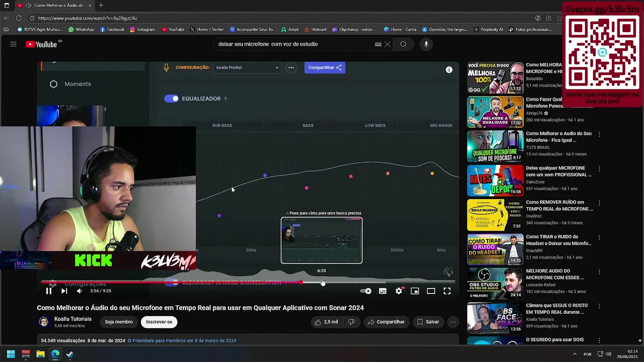Open the Hotmart bookmark
The image size is (644, 362).
315,30
